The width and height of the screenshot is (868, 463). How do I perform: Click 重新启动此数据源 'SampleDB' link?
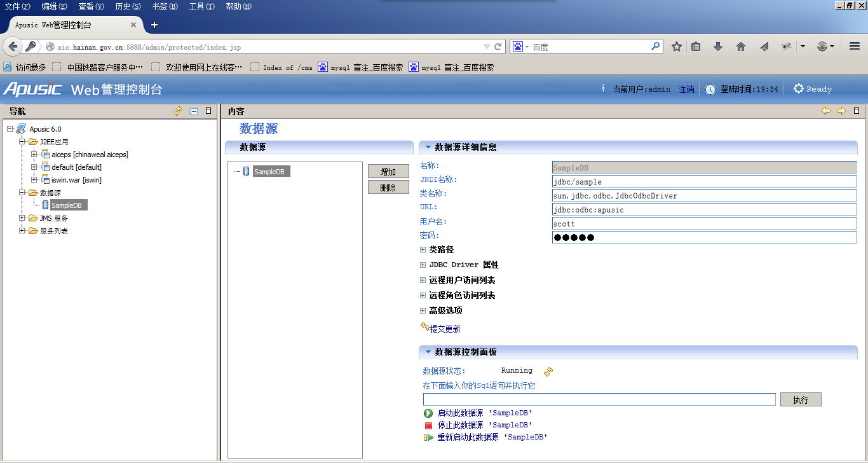(x=492, y=437)
